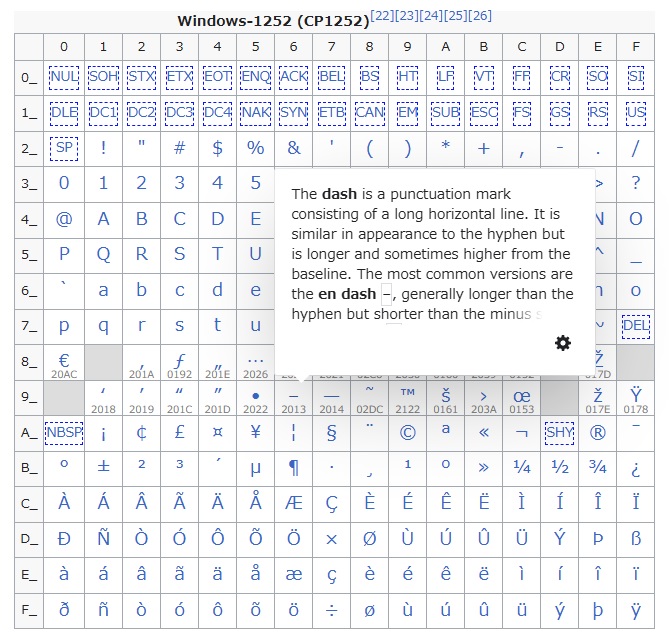The image size is (669, 633).
Task: Click the dollar sign $ cell
Action: tap(217, 148)
